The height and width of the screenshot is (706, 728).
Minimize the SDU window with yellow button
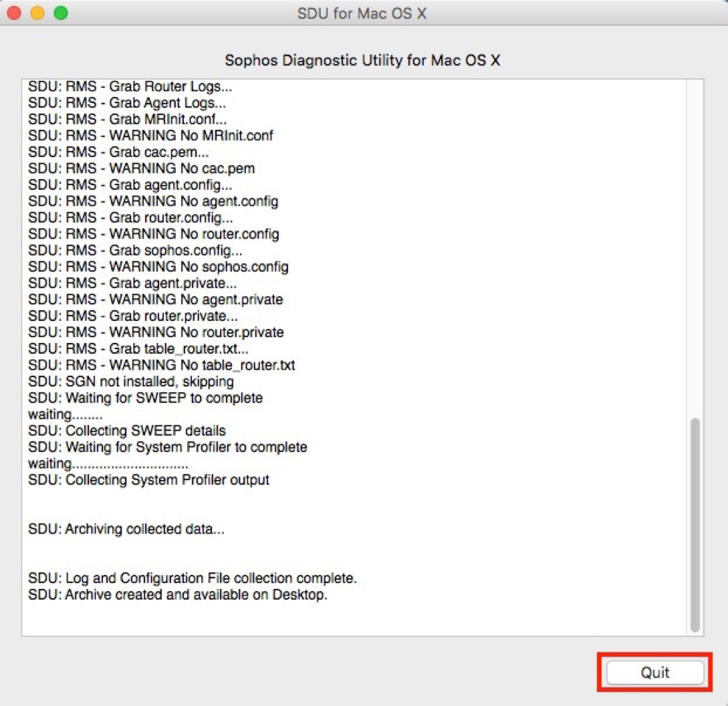click(37, 13)
